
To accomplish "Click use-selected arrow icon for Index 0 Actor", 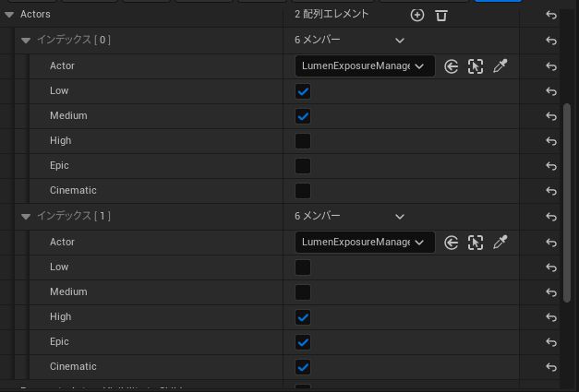I will [452, 66].
